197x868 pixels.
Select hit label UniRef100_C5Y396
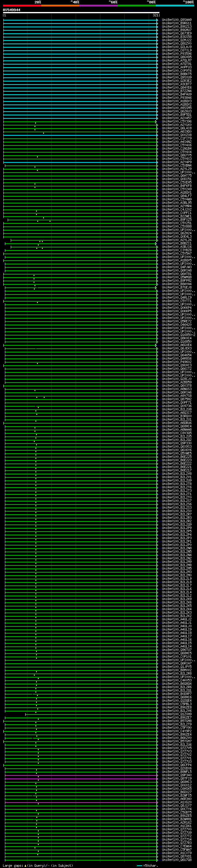[176, 122]
